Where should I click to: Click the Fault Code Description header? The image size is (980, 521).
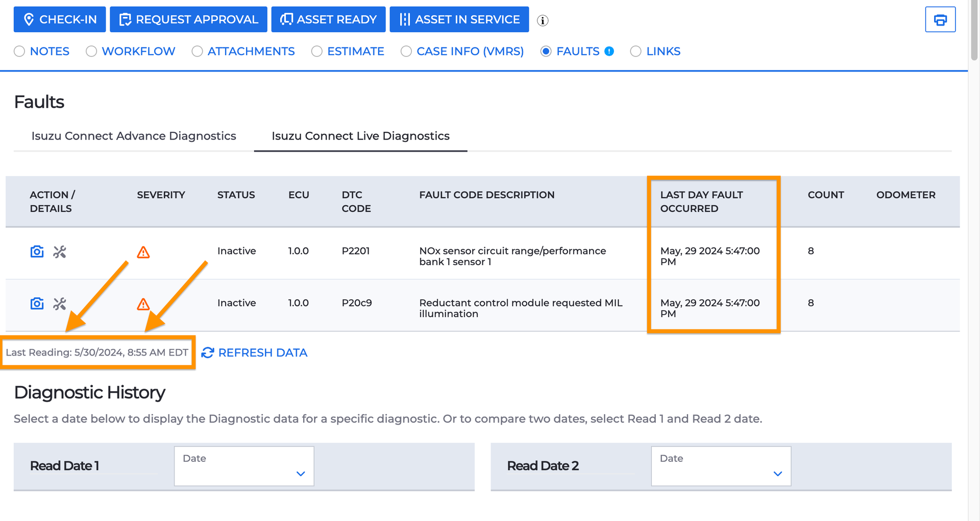click(486, 195)
